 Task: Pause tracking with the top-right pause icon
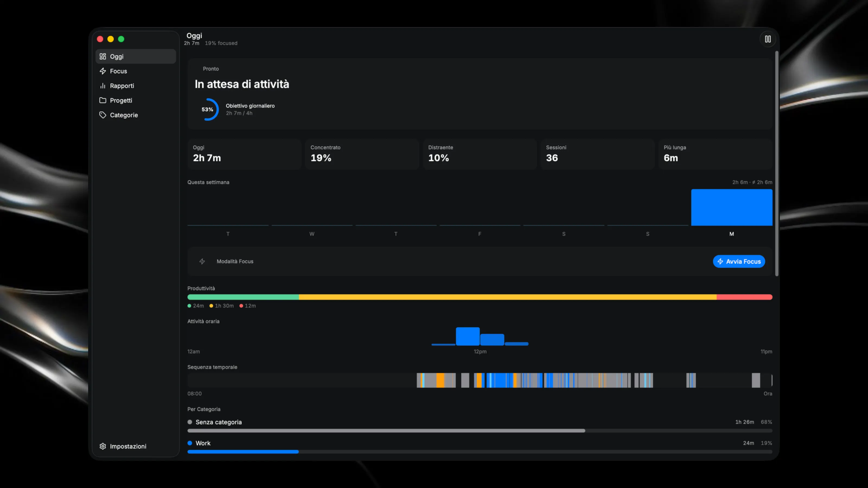(x=768, y=39)
